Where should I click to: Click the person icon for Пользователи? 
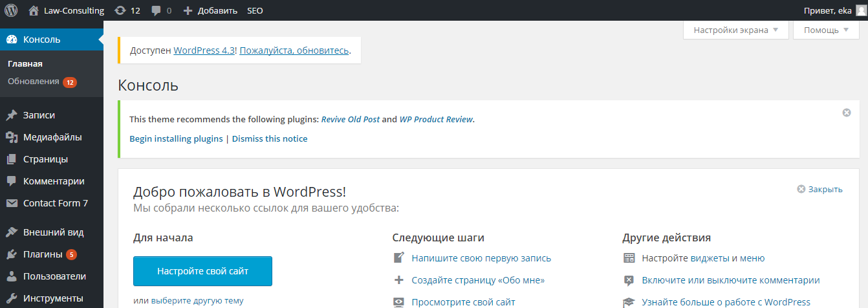[x=12, y=276]
